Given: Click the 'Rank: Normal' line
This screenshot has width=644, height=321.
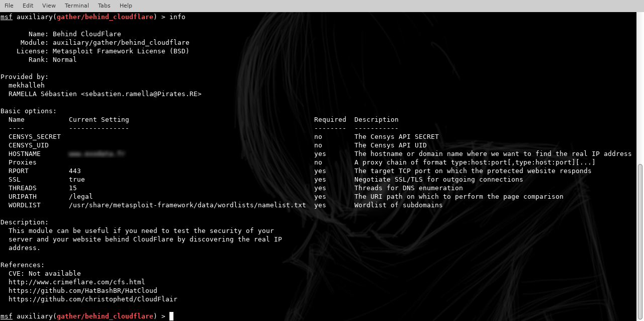Looking at the screenshot, I should pos(52,60).
